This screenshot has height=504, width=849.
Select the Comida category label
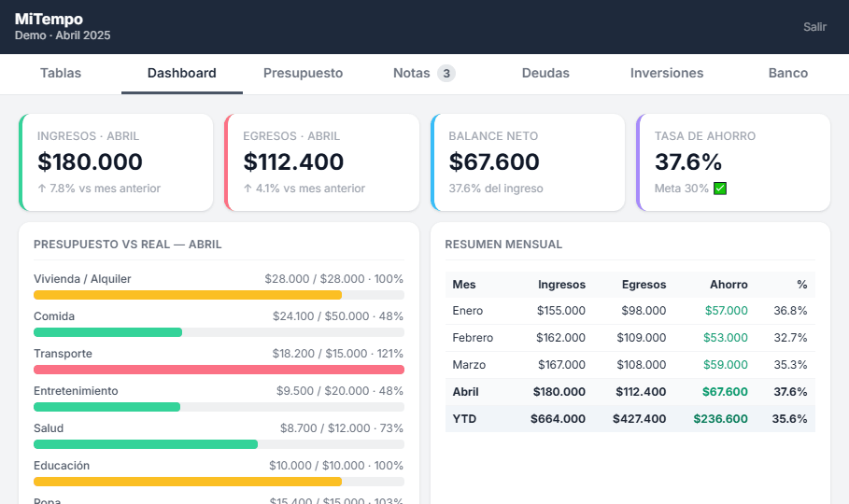[54, 316]
